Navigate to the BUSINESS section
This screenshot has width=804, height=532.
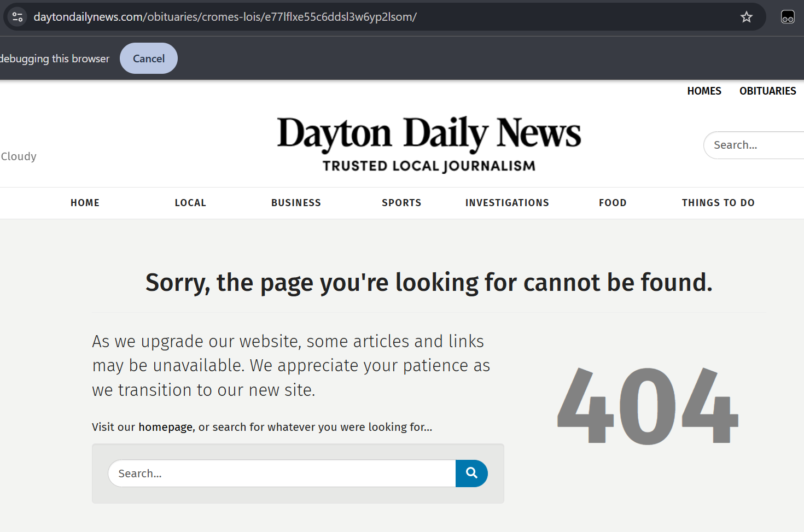tap(296, 202)
